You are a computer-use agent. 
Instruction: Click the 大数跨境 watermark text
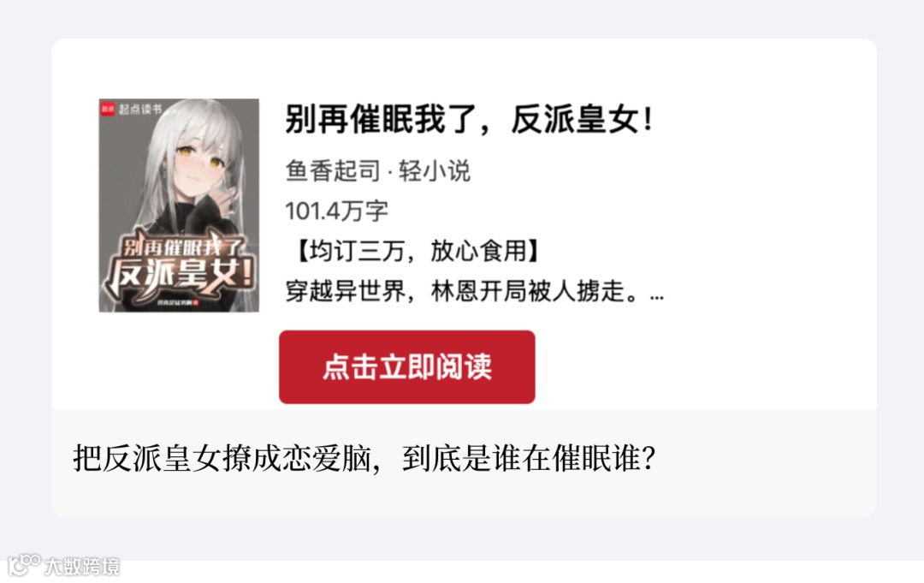pos(82,567)
